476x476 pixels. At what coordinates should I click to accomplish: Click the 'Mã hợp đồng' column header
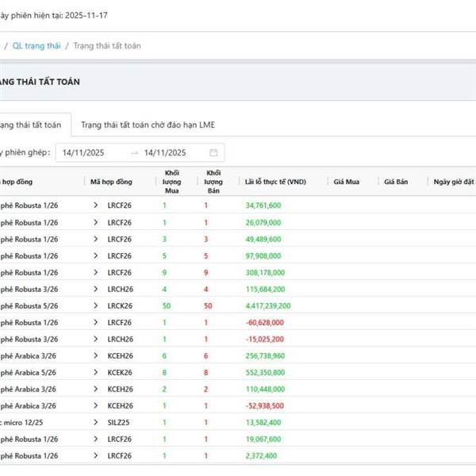point(112,182)
